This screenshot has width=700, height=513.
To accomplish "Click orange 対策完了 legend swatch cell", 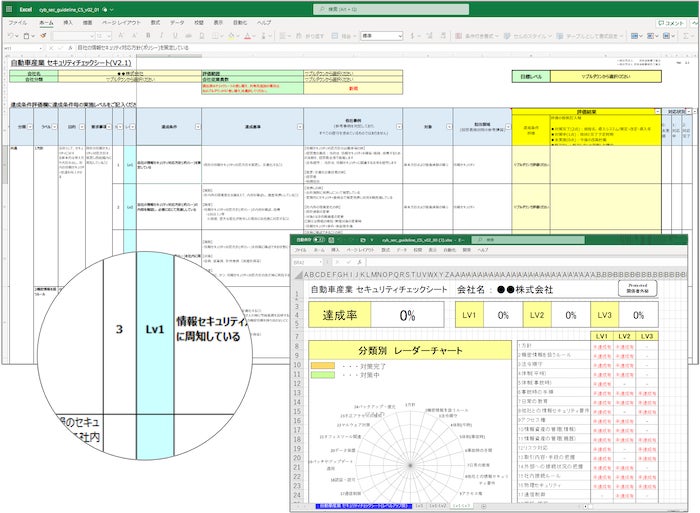I will [322, 366].
